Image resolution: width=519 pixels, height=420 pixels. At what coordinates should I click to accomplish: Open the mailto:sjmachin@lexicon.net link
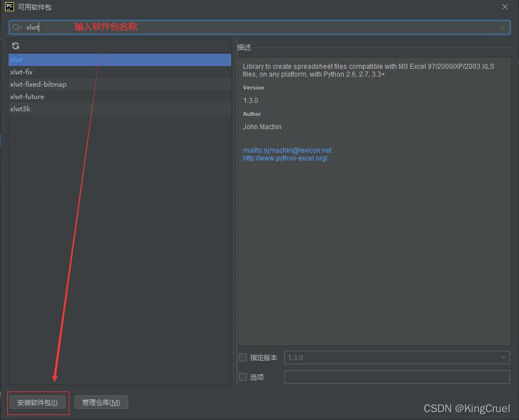click(287, 150)
